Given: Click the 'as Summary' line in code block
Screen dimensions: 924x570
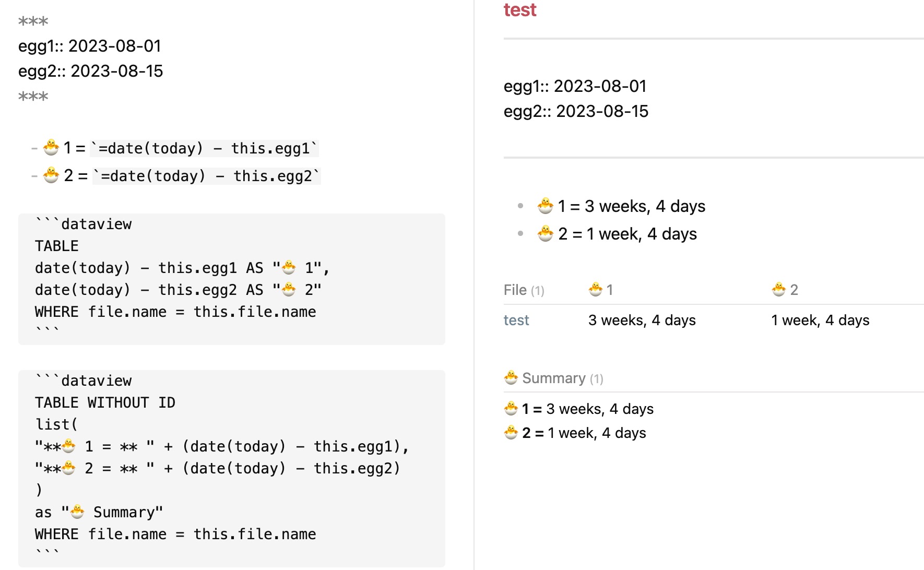Looking at the screenshot, I should point(99,512).
